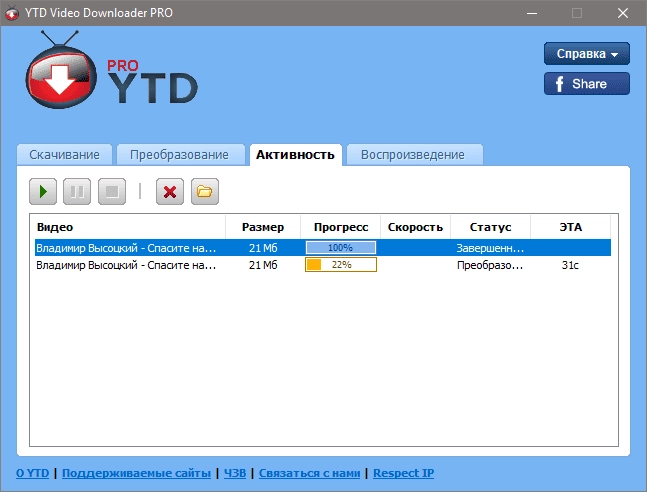Open the Respect IP link
The height and width of the screenshot is (492, 647).
404,473
